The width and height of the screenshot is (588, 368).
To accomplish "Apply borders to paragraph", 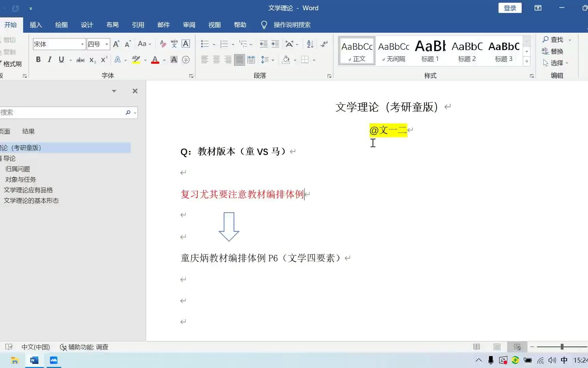I will tap(305, 60).
